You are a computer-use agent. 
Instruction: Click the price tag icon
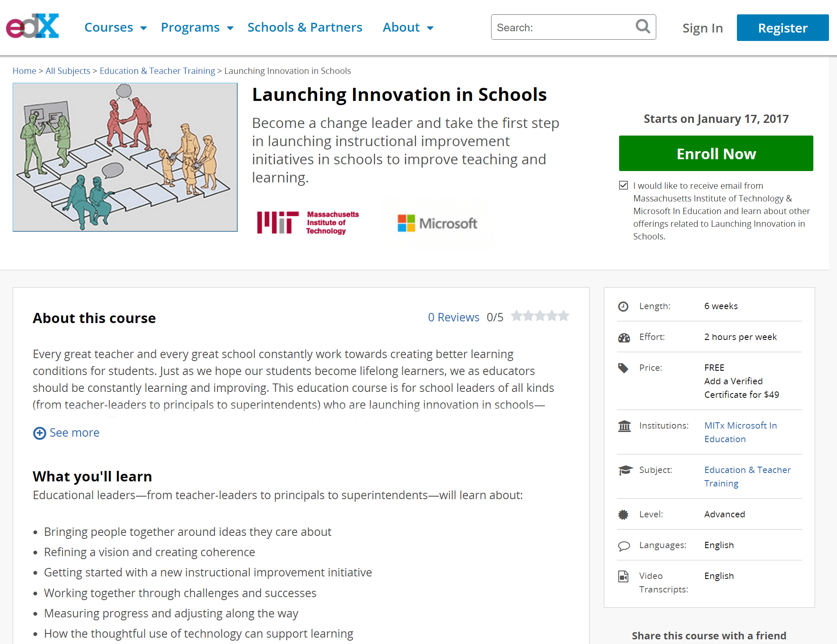(623, 368)
